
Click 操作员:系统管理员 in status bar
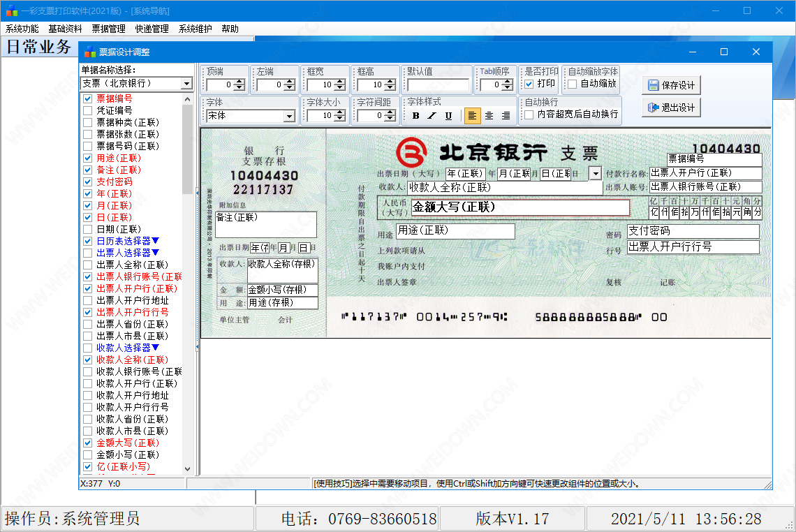coord(72,519)
